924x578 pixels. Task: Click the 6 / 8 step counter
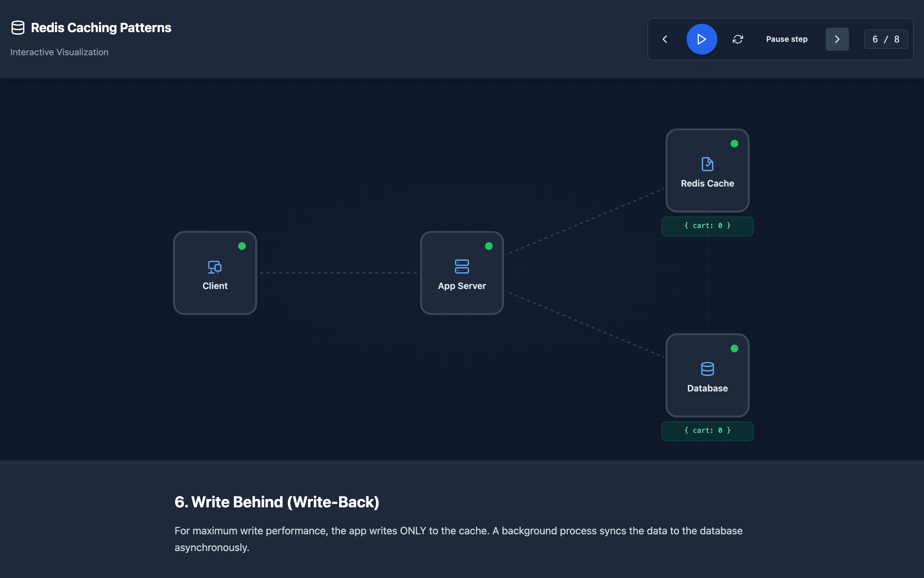[x=886, y=39]
